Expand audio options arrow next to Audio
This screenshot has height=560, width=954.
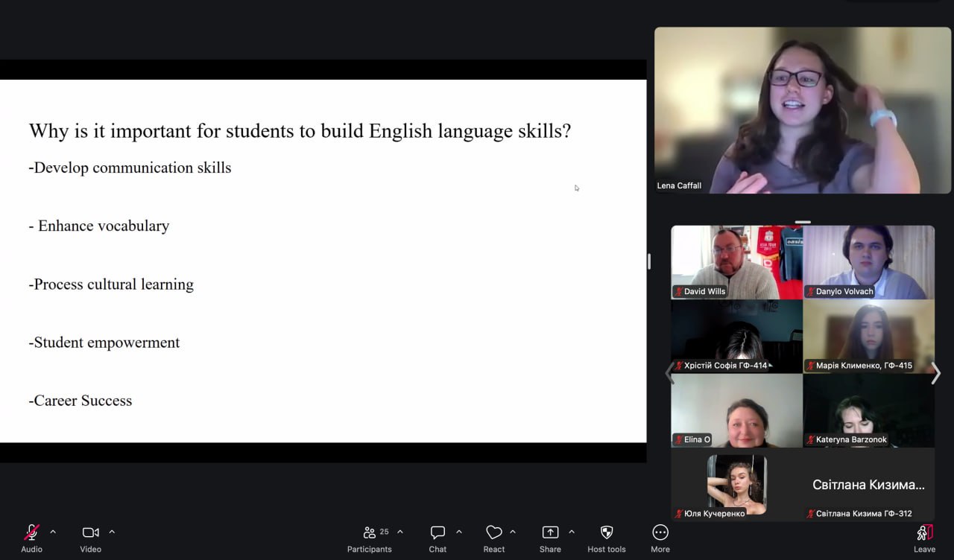[53, 532]
